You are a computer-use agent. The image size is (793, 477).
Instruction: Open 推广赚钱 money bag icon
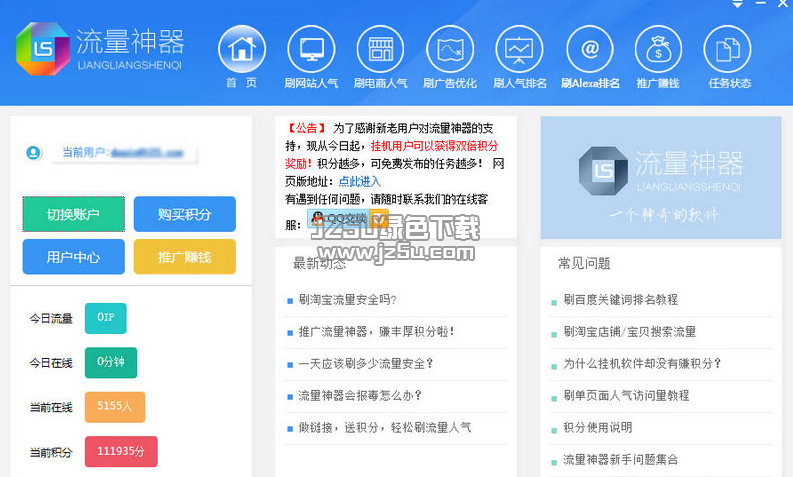tap(658, 49)
